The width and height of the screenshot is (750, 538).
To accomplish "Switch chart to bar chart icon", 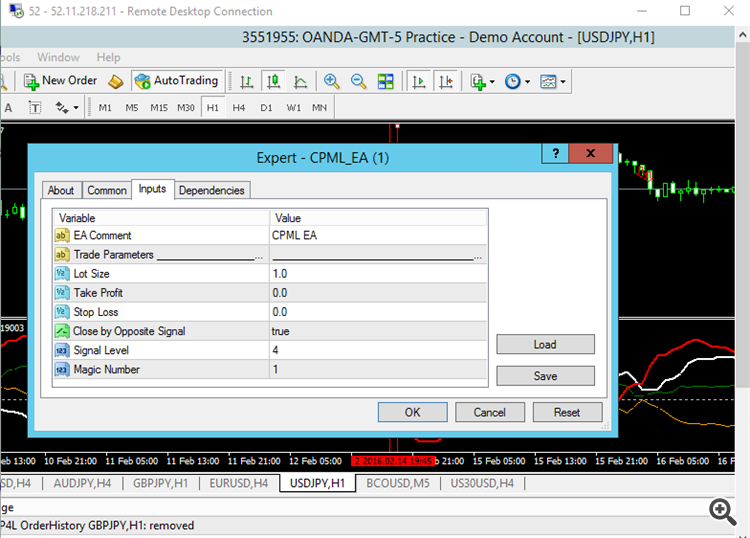I will coord(246,82).
